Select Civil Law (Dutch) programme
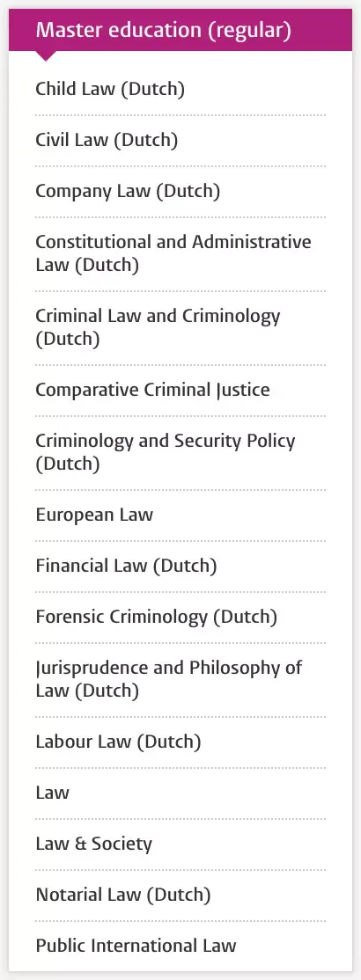 pyautogui.click(x=107, y=140)
